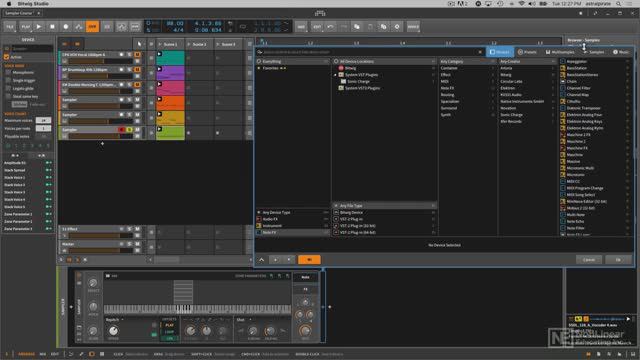Stop playback with the transport stop icon

click(52, 27)
